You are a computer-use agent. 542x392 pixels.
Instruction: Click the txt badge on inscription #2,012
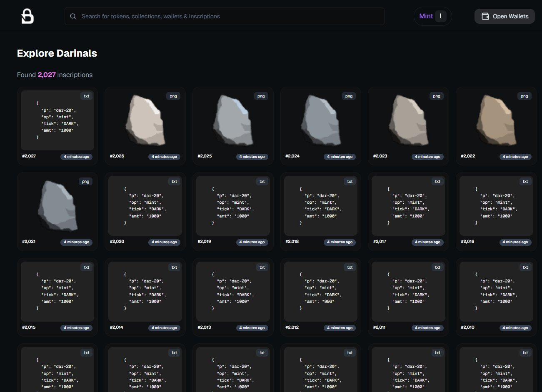[x=350, y=267]
